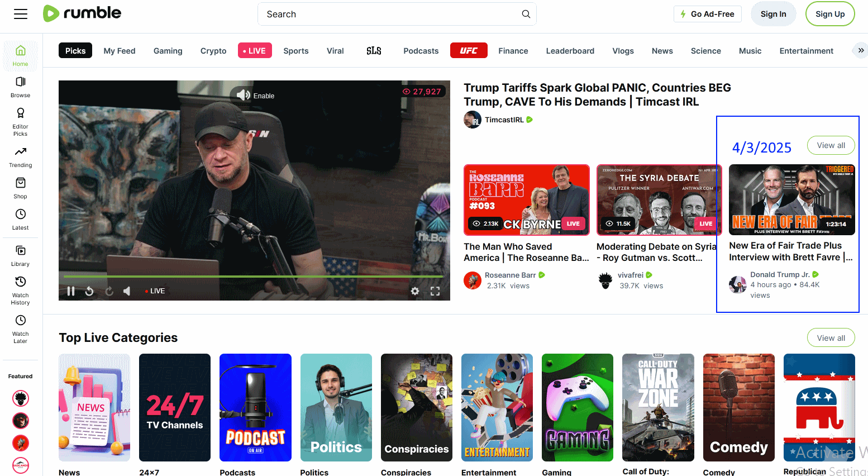Open Watch Later in sidebar

tap(21, 329)
